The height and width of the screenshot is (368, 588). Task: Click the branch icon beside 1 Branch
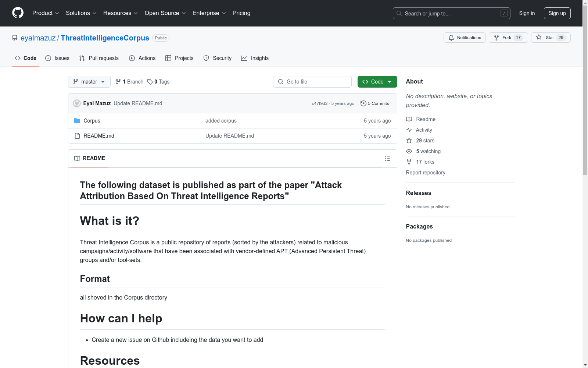118,82
